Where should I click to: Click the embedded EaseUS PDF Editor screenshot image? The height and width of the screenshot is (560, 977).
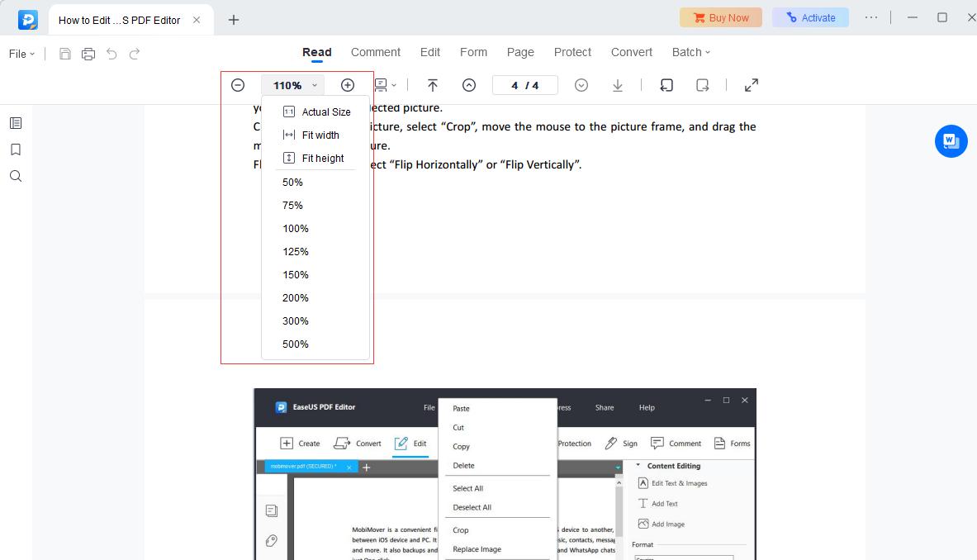[x=505, y=474]
